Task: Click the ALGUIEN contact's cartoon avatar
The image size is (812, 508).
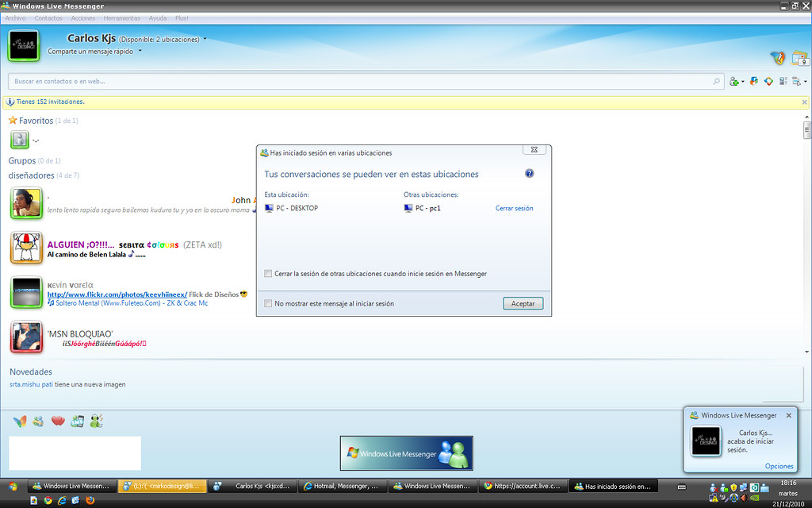Action: [26, 248]
